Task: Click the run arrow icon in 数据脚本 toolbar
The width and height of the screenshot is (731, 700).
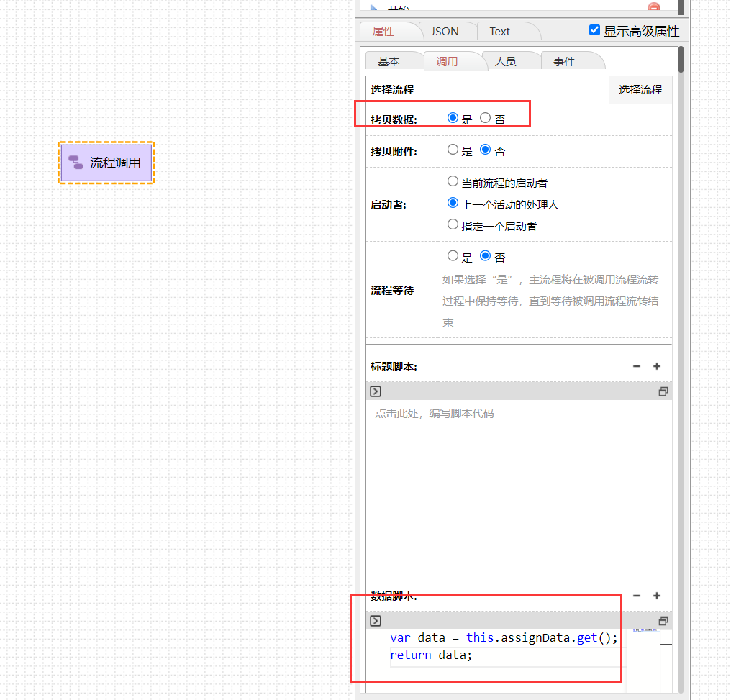Action: coord(376,621)
